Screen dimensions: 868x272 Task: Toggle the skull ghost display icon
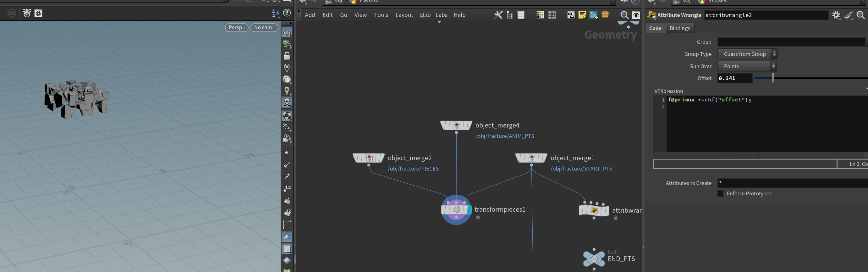pos(287,102)
